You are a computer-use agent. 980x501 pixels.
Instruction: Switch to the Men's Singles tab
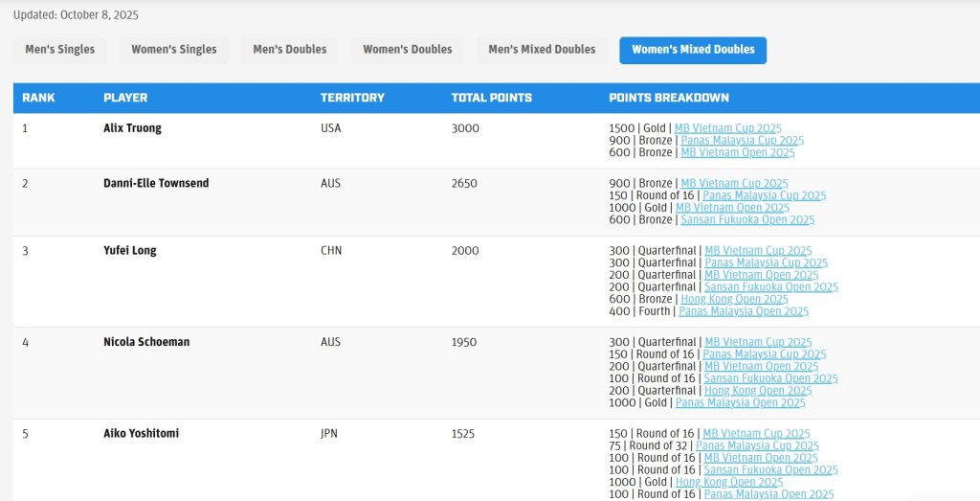[x=59, y=50]
